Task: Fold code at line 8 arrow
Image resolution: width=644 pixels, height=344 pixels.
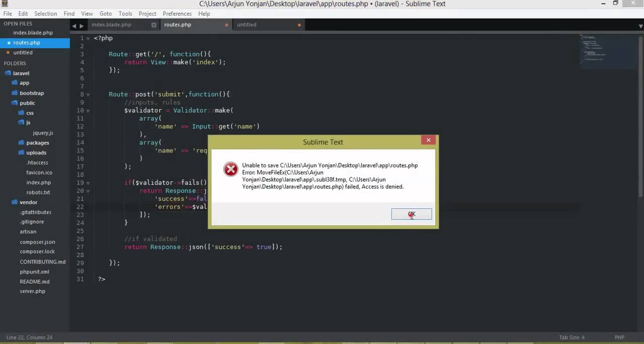Action: 88,95
